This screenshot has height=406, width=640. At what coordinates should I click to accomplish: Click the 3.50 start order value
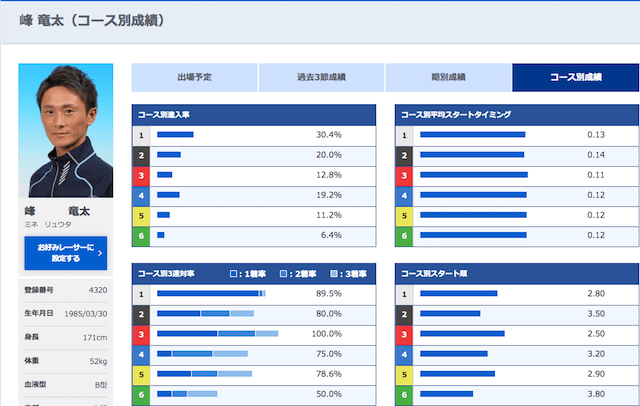(x=596, y=313)
